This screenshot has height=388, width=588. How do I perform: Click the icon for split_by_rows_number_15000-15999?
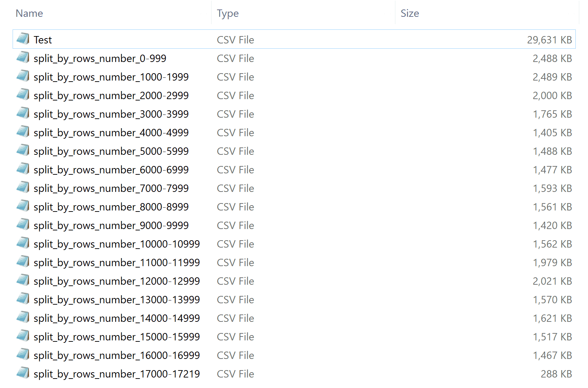tap(23, 336)
